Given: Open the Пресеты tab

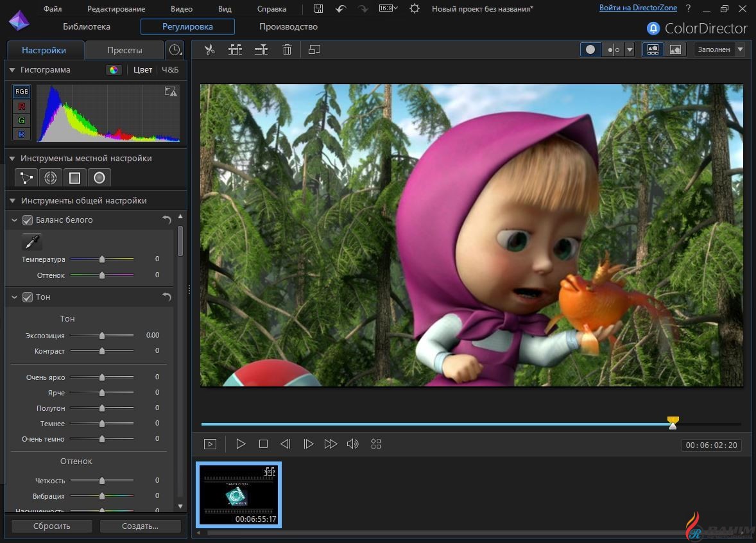Looking at the screenshot, I should 125,50.
